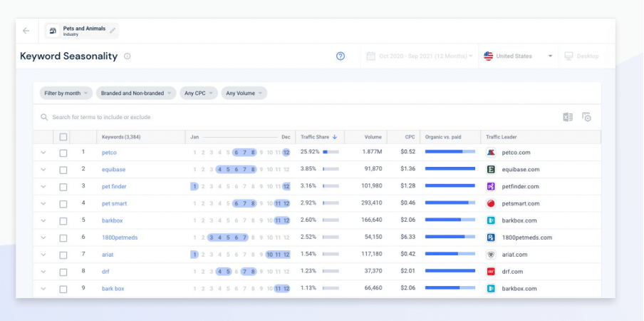Click month 1 highlight in pet finder row

click(x=194, y=187)
